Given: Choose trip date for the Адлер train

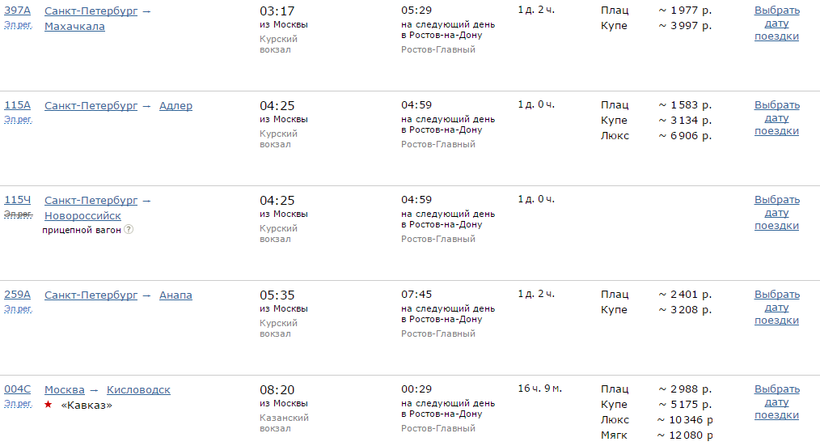Looking at the screenshot, I should point(777,118).
